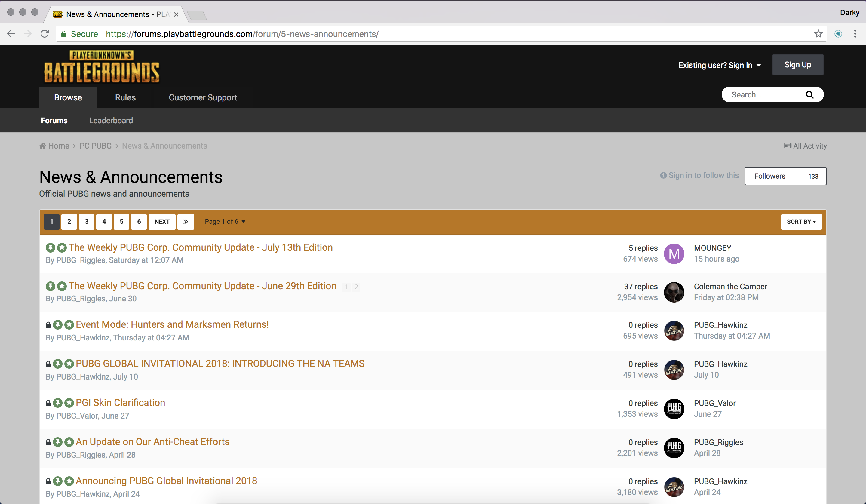Click current page 1 button
The height and width of the screenshot is (504, 866).
click(x=51, y=222)
